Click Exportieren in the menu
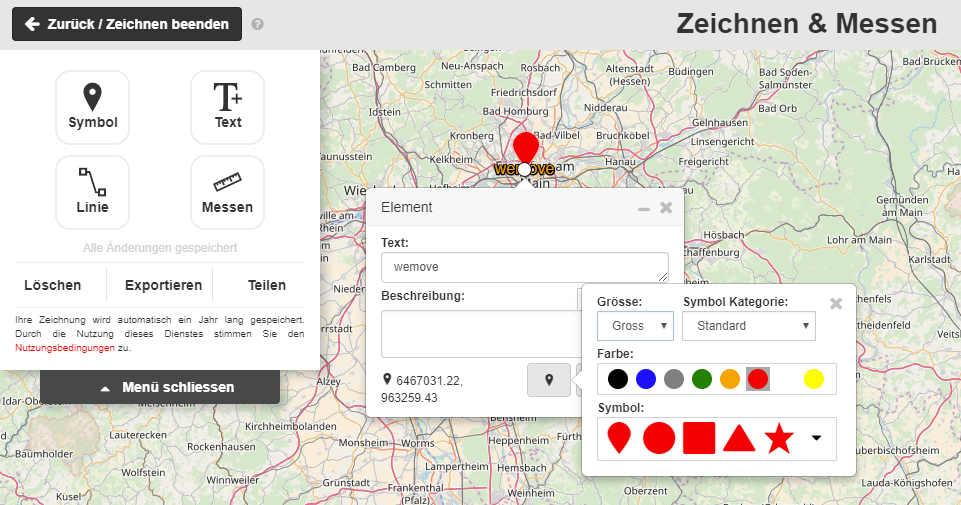The image size is (961, 505). (163, 285)
